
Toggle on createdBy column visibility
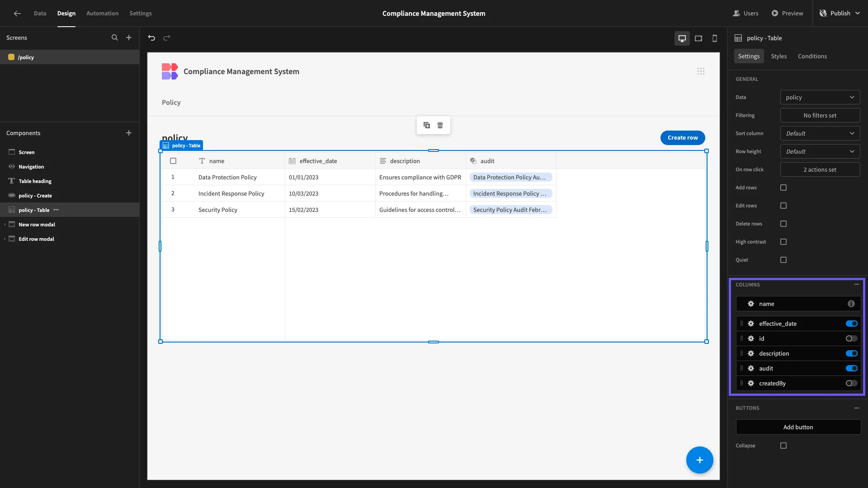[852, 383]
